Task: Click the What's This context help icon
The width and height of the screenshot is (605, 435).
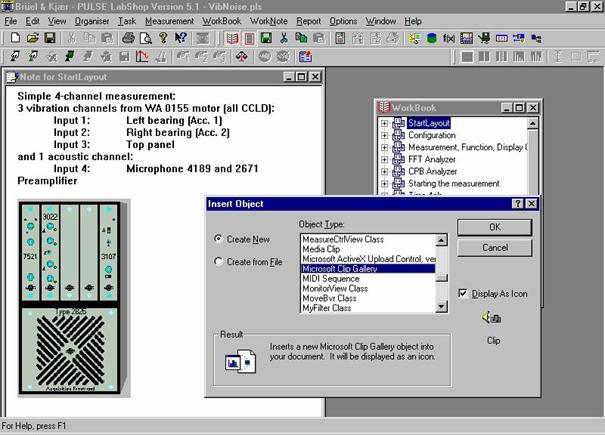Action: pos(181,38)
